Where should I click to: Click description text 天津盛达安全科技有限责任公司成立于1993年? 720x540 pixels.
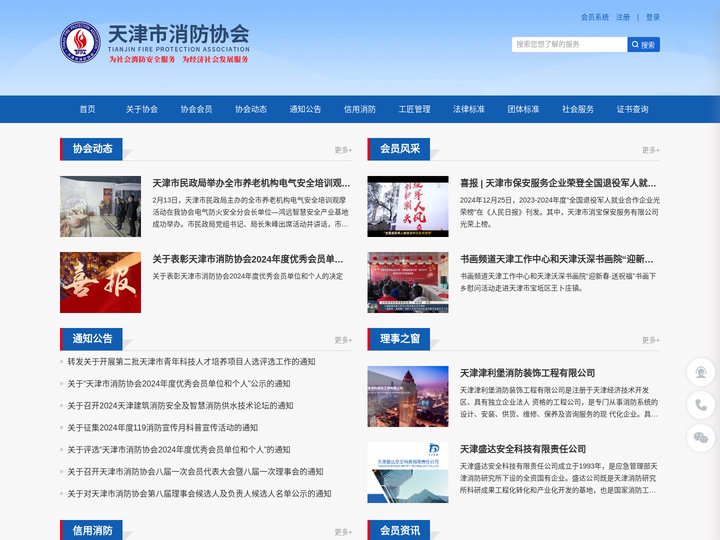(559, 478)
